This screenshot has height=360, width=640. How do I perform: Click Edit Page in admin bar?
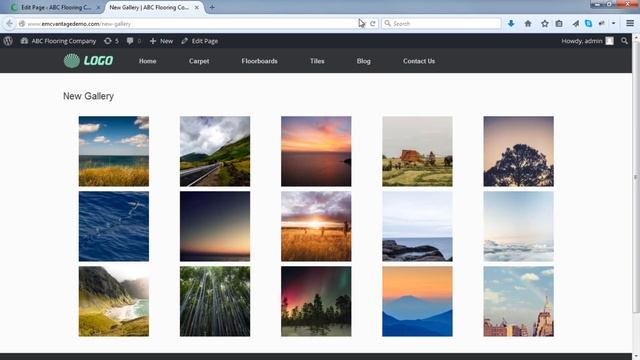(200, 41)
